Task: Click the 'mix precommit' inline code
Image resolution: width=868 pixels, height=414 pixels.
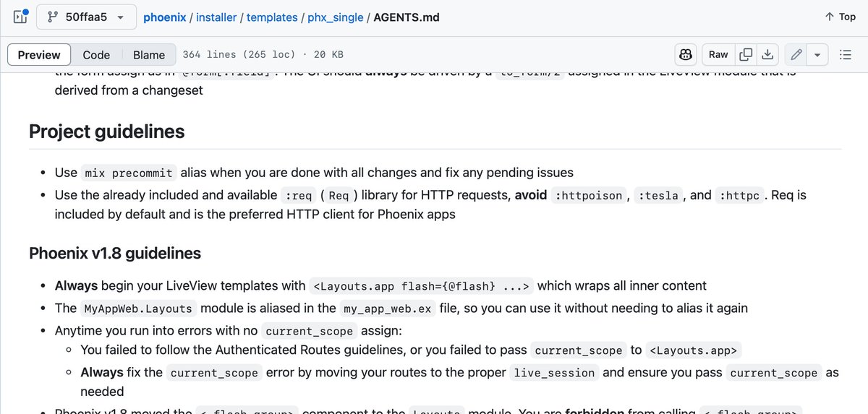Action: click(129, 173)
